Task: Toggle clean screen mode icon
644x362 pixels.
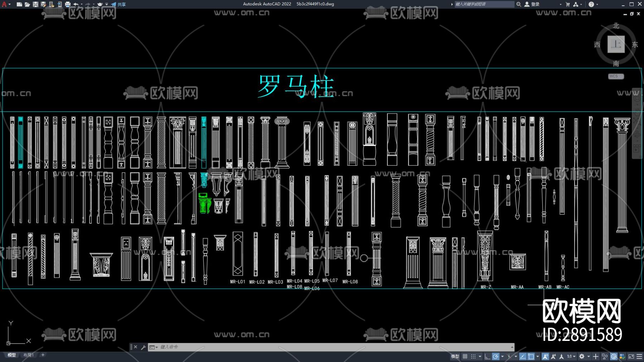Action: pyautogui.click(x=631, y=356)
